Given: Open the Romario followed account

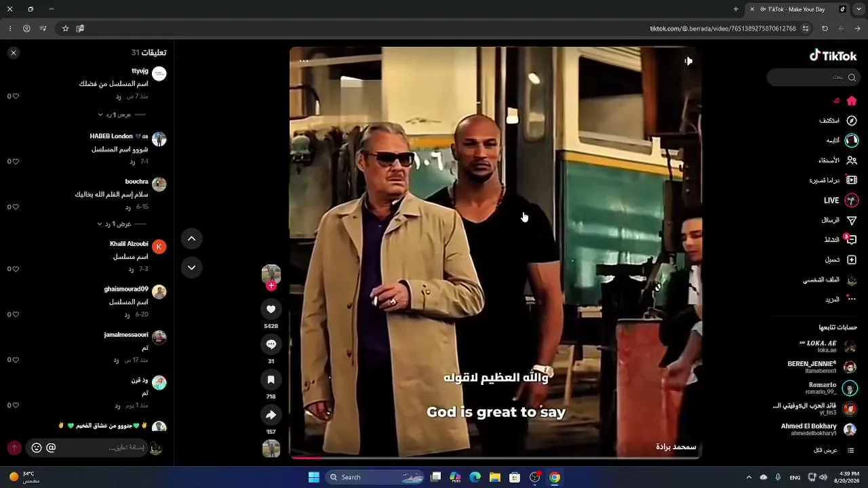Looking at the screenshot, I should pos(831,388).
